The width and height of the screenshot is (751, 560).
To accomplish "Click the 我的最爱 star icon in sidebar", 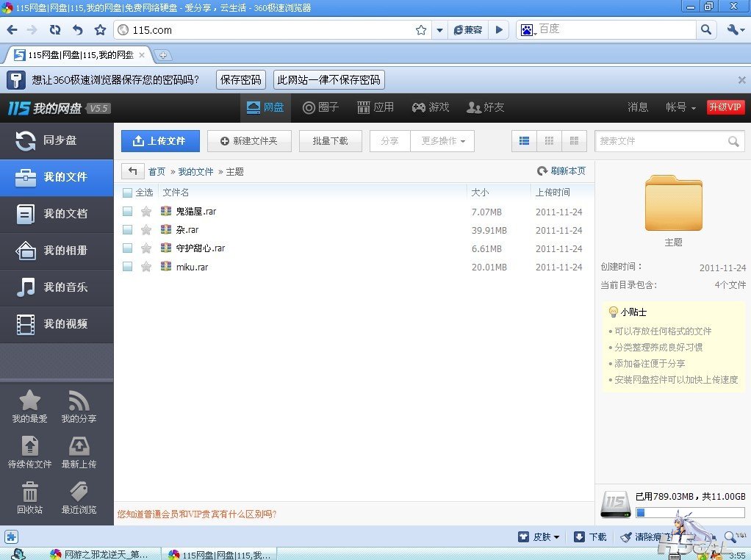I will tap(29, 401).
